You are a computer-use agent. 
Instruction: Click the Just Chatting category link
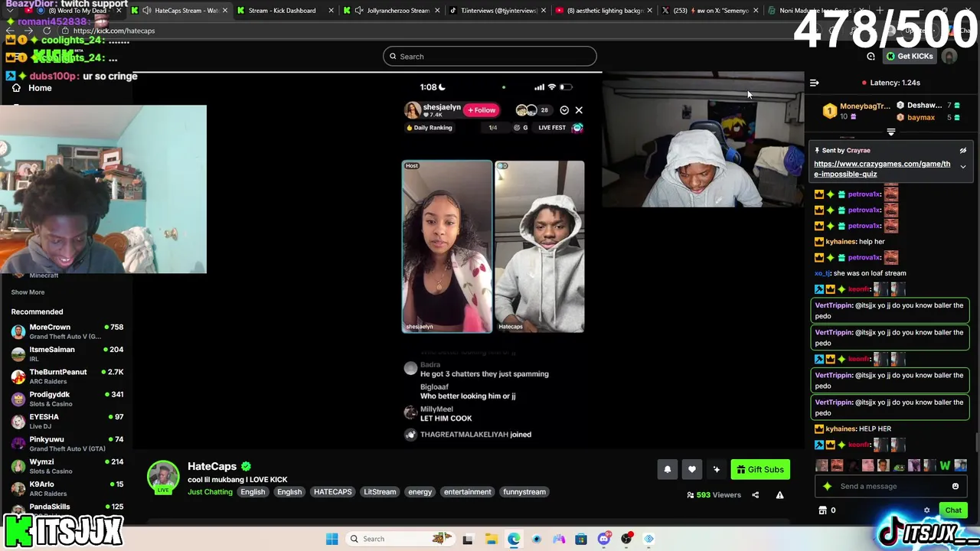tap(210, 492)
